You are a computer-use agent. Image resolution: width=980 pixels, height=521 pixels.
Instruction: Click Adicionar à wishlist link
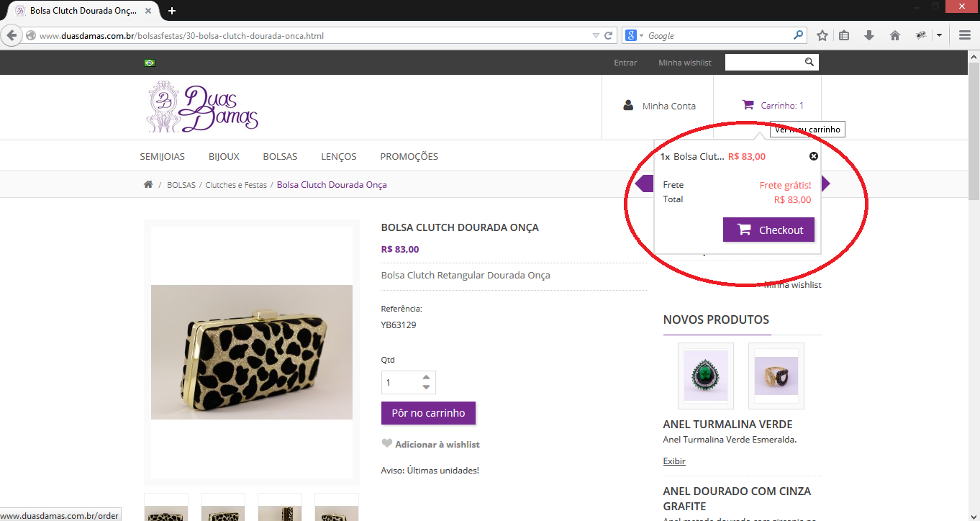[437, 445]
